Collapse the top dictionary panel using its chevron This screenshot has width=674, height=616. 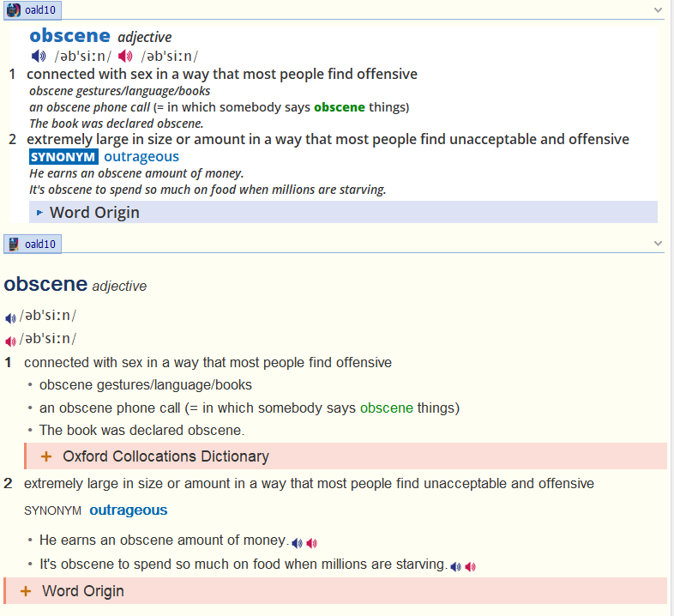coord(658,10)
